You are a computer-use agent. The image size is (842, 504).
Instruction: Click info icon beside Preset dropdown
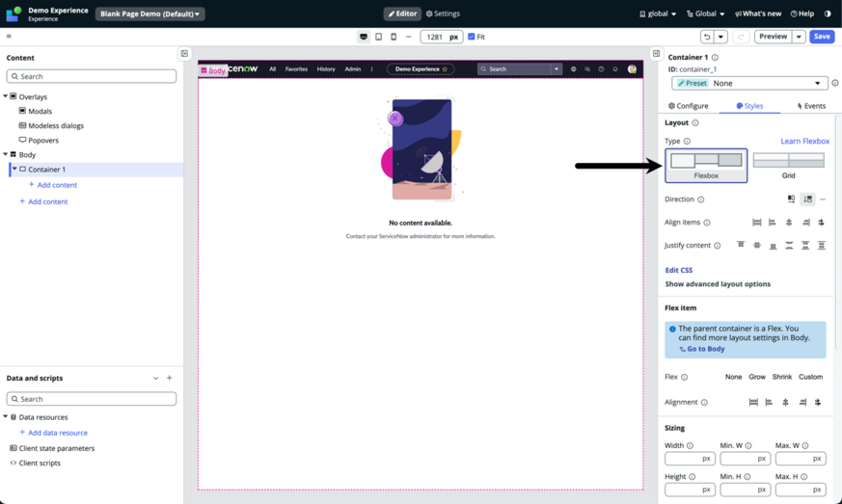[835, 83]
